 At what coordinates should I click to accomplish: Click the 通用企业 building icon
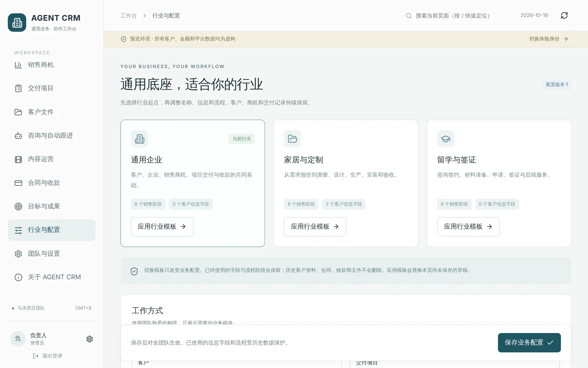(140, 139)
